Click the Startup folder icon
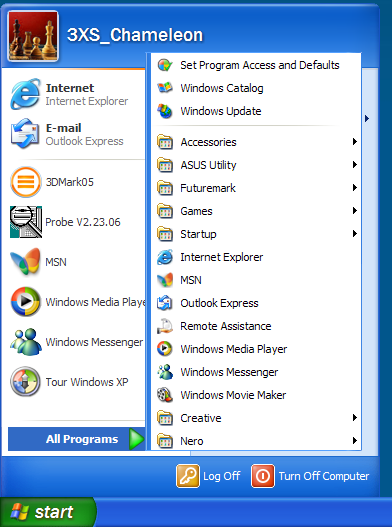 (165, 234)
